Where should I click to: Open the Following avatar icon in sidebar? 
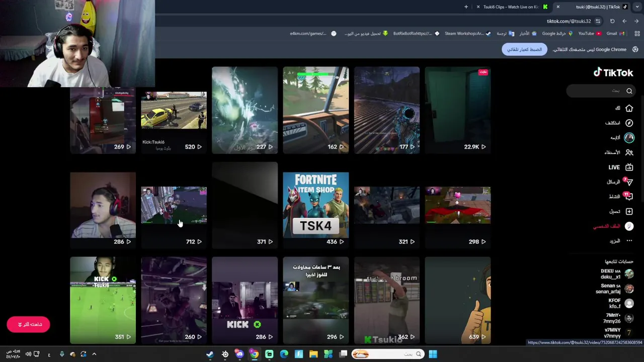coord(629,137)
